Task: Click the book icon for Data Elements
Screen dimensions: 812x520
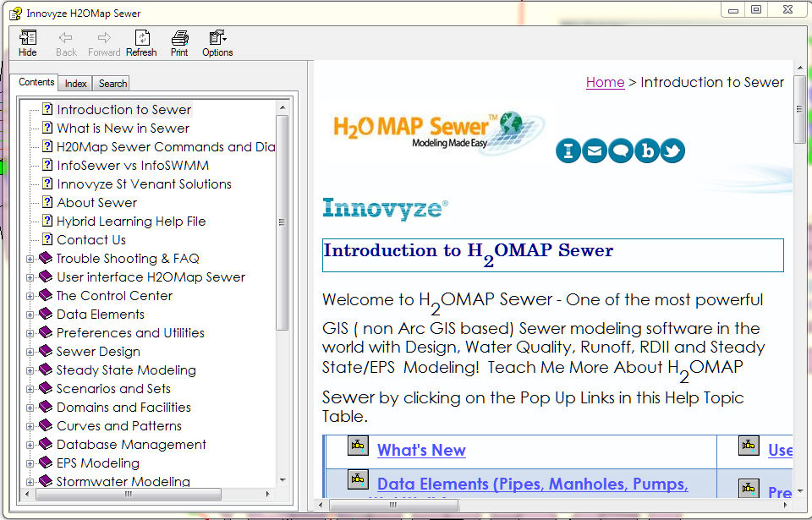Action: pos(46,314)
